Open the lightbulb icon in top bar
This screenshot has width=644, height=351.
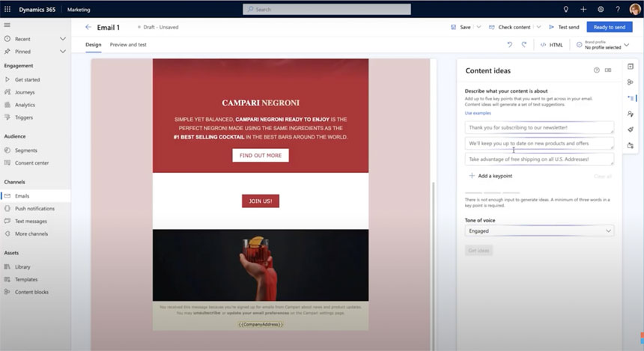pyautogui.click(x=565, y=9)
